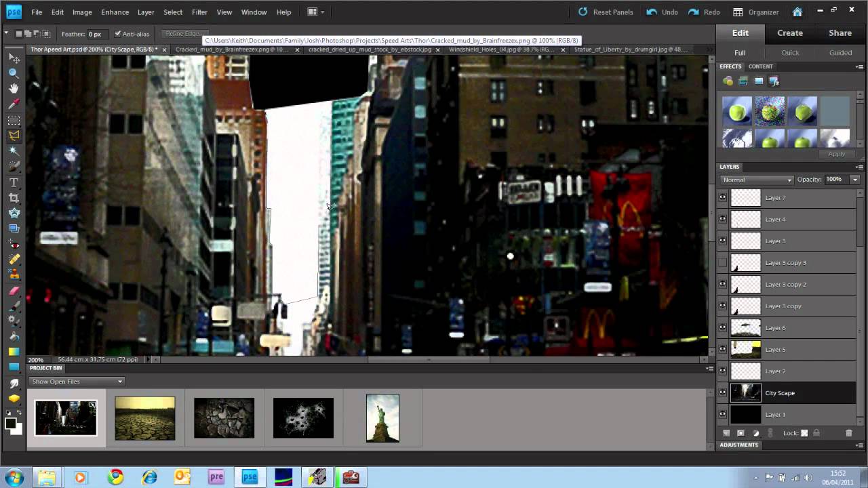Create a new layer in Layers panel
Viewport: 868px width, 488px height.
[726, 432]
